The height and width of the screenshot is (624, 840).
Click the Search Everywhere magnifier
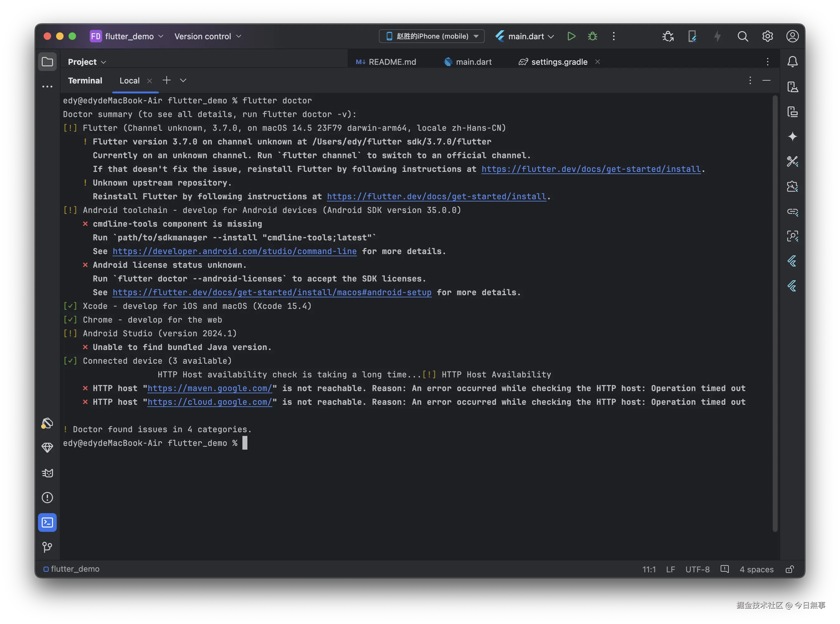742,36
